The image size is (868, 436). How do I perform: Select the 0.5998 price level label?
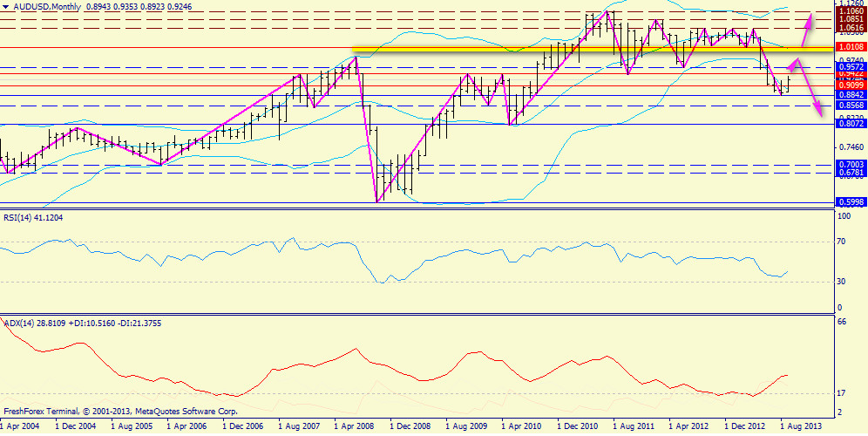point(850,202)
